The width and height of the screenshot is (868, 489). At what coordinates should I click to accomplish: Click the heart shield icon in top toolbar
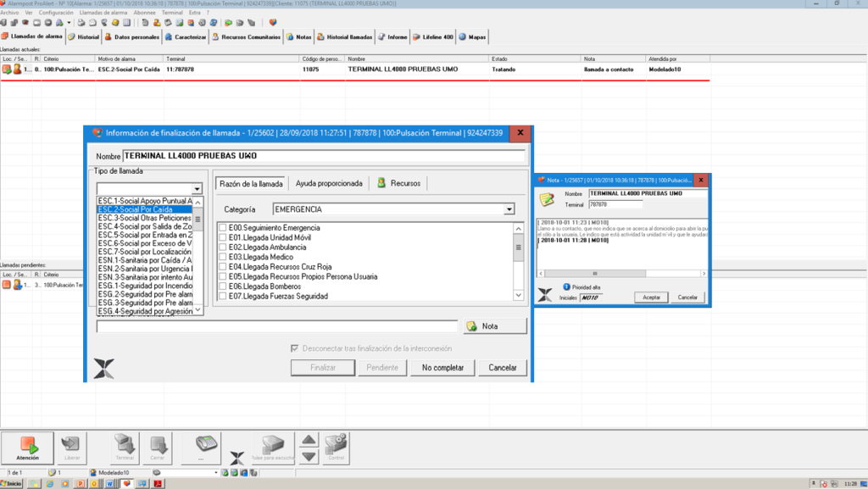click(x=272, y=23)
